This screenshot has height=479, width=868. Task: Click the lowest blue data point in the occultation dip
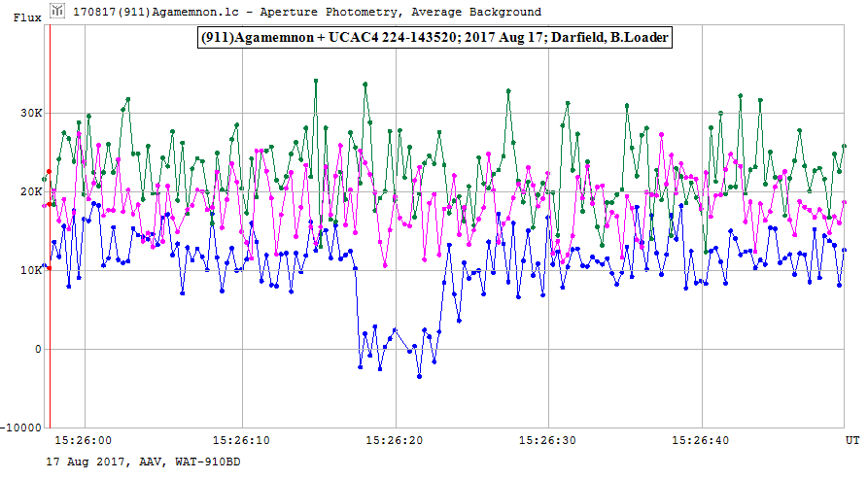[419, 377]
